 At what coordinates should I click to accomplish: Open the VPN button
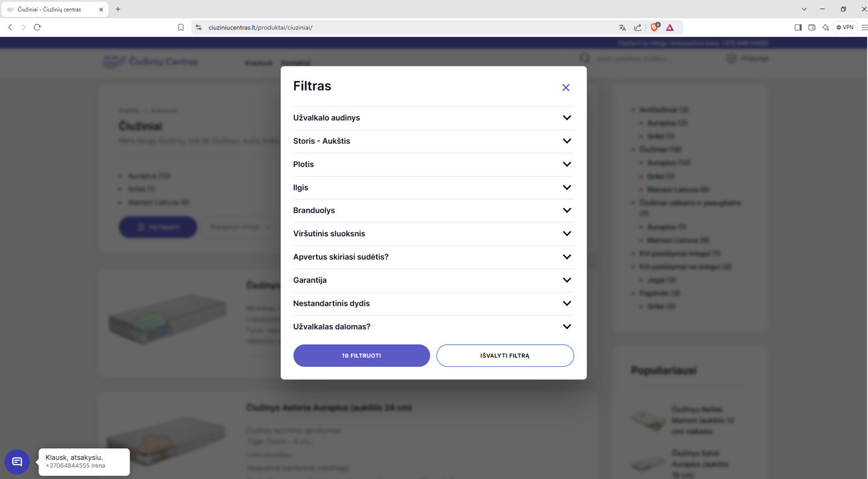point(845,27)
